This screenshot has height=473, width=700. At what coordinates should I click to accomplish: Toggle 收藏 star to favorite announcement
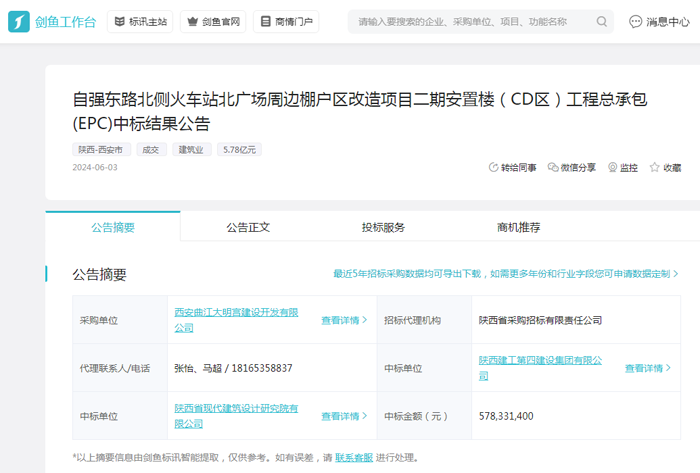[655, 168]
